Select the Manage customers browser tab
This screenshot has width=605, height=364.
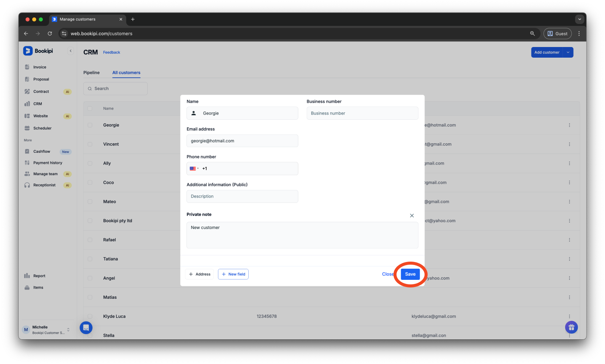tap(87, 19)
